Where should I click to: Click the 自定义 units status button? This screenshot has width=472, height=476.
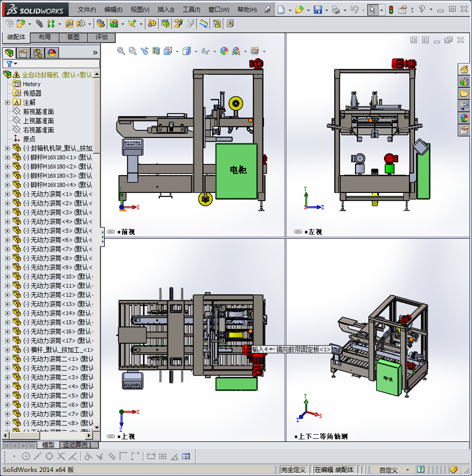point(388,469)
